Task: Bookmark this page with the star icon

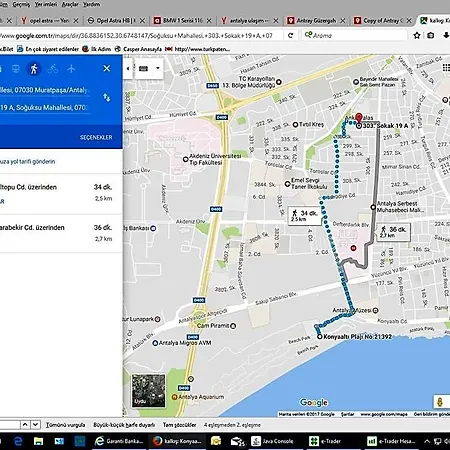Action: (x=417, y=35)
